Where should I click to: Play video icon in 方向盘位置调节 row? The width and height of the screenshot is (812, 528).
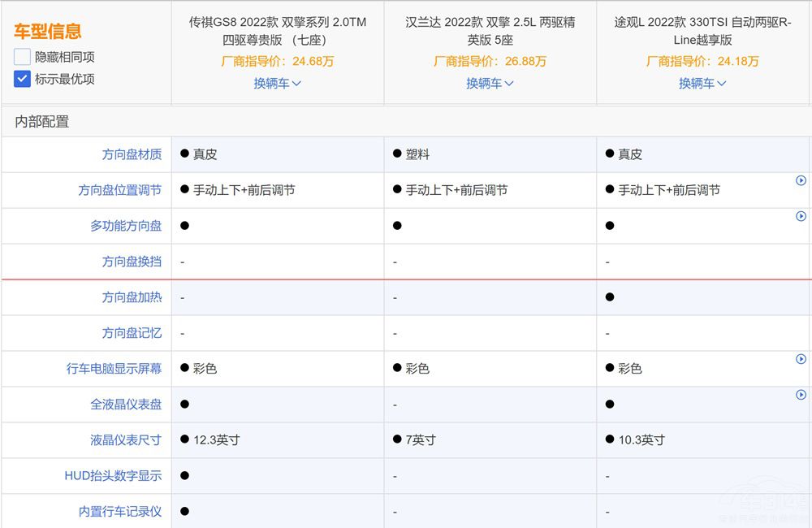tap(801, 181)
